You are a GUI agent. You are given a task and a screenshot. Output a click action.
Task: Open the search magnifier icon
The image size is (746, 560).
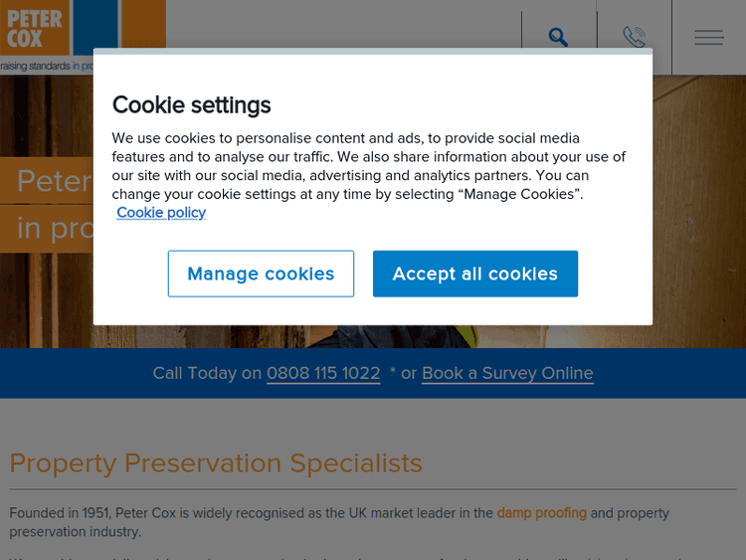558,38
